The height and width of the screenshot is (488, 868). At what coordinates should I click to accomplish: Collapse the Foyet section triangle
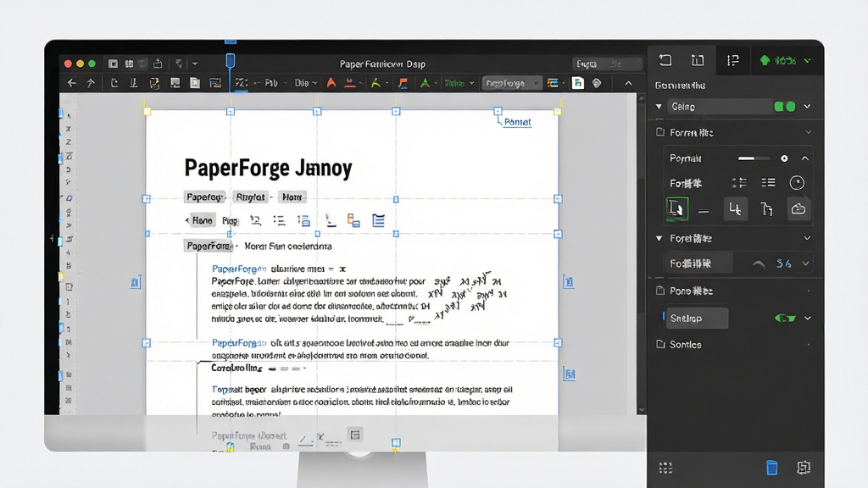659,238
